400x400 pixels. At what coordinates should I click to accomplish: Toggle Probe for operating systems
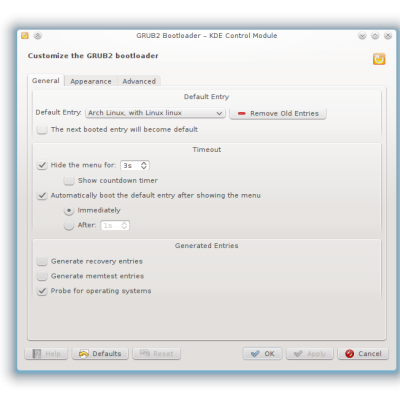click(42, 291)
